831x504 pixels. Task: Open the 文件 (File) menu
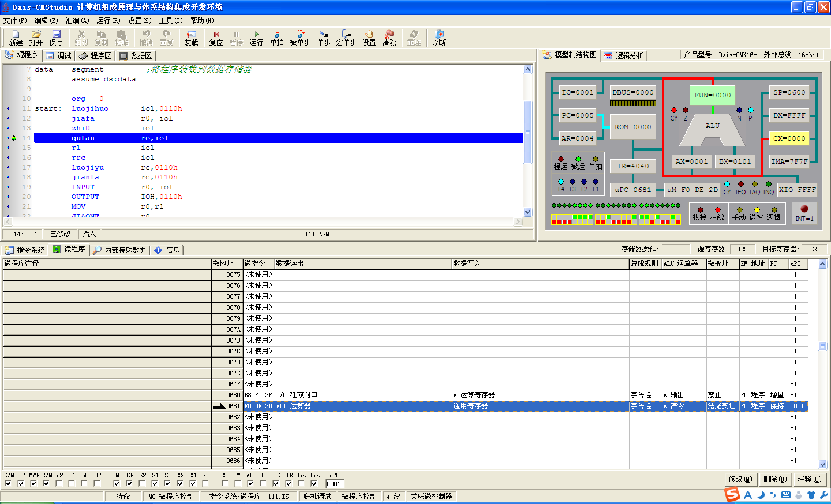point(14,20)
